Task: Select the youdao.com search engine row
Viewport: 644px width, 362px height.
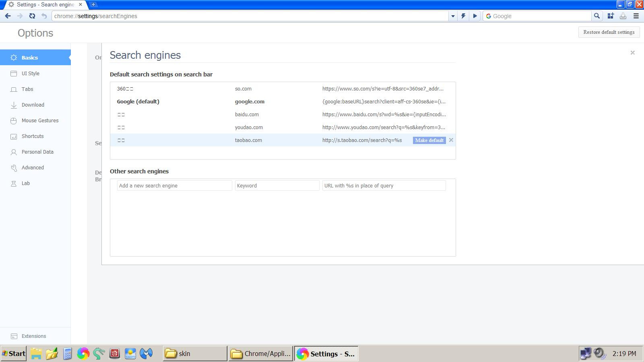Action: click(283, 127)
